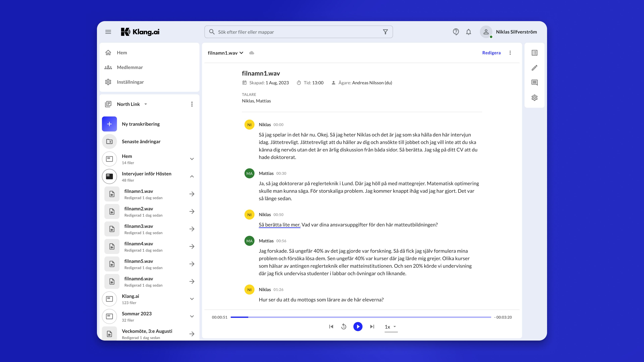The height and width of the screenshot is (362, 644).
Task: Click the audio progress bar
Action: coord(361,317)
